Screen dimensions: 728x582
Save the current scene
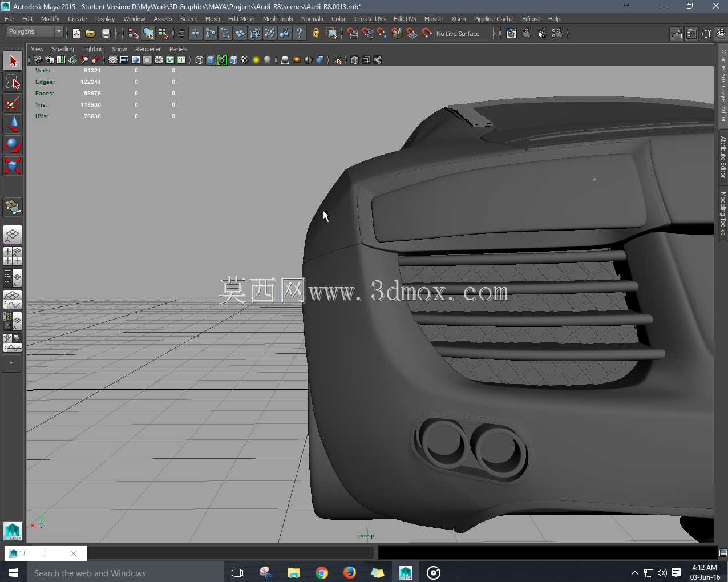click(106, 34)
